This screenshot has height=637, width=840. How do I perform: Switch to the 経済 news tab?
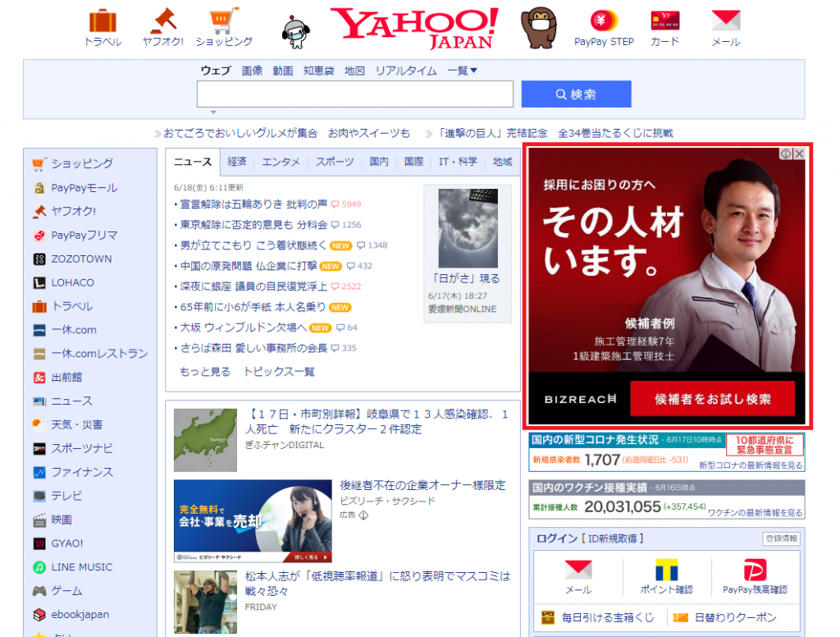(x=237, y=162)
